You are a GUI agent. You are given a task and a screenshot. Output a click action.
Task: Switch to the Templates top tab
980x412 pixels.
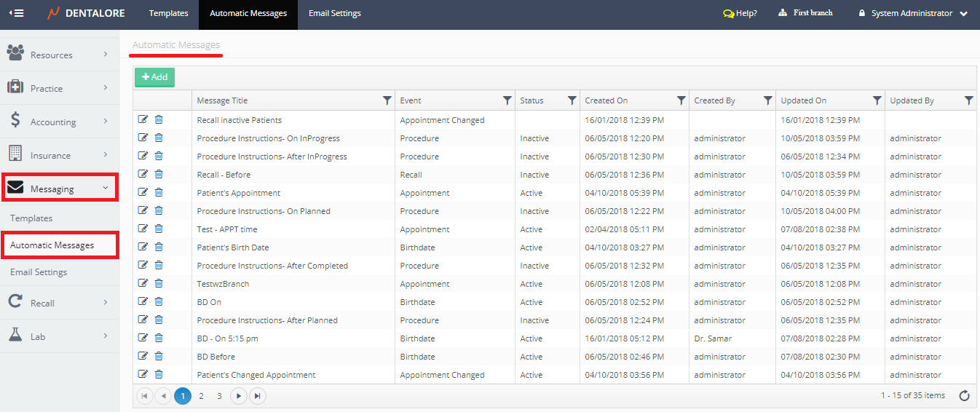tap(168, 13)
